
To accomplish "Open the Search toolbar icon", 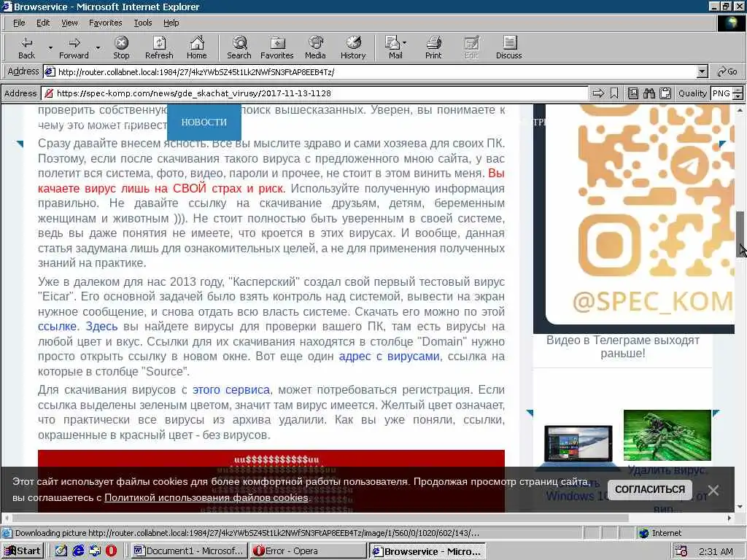I will click(239, 47).
